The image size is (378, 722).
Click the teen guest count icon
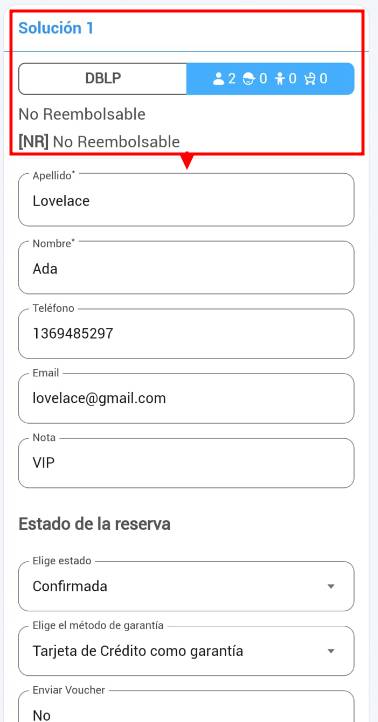[x=249, y=79]
